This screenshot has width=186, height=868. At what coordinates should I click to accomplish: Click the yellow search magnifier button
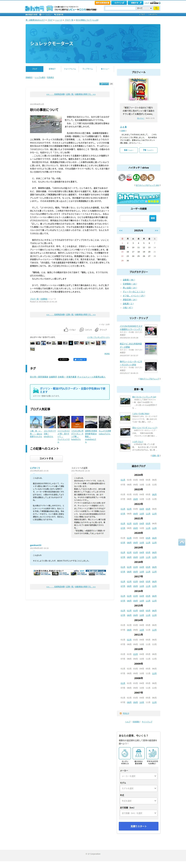coord(156,8)
